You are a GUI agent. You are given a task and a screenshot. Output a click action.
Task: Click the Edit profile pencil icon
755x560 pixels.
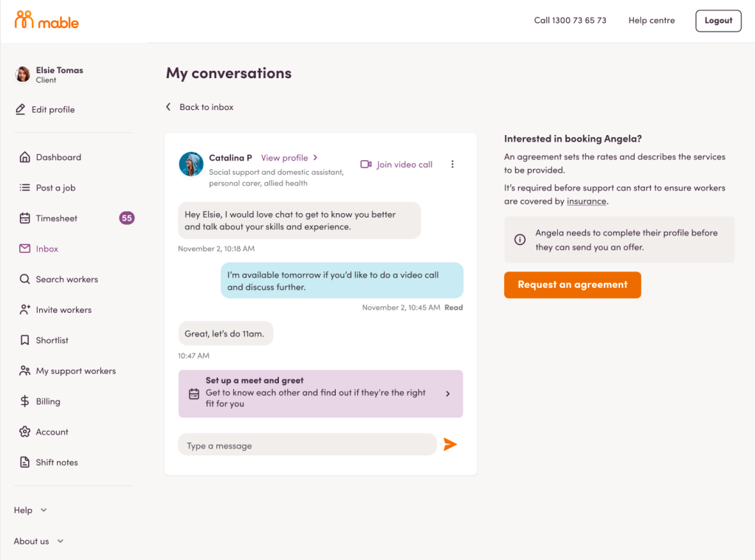pos(21,110)
